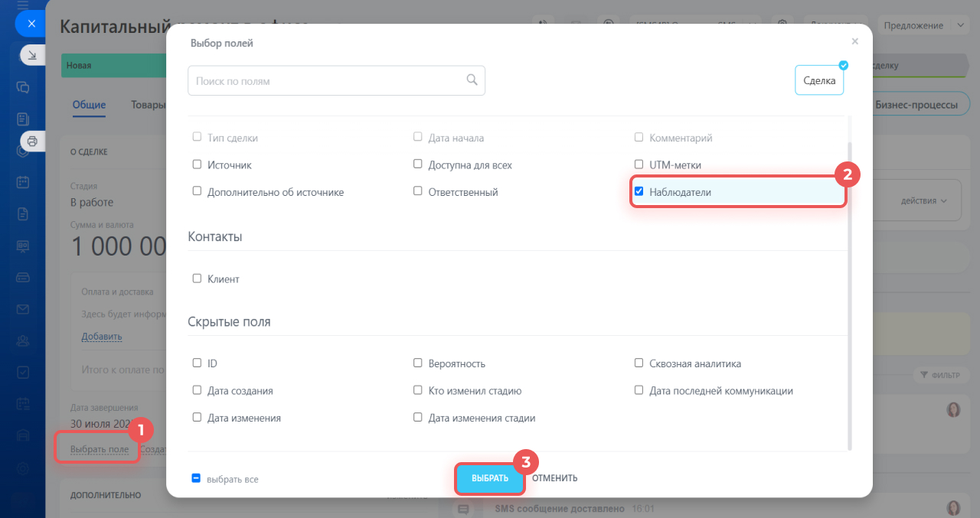Open the mail envelope icon in the sidebar
This screenshot has width=980, height=518.
[23, 309]
